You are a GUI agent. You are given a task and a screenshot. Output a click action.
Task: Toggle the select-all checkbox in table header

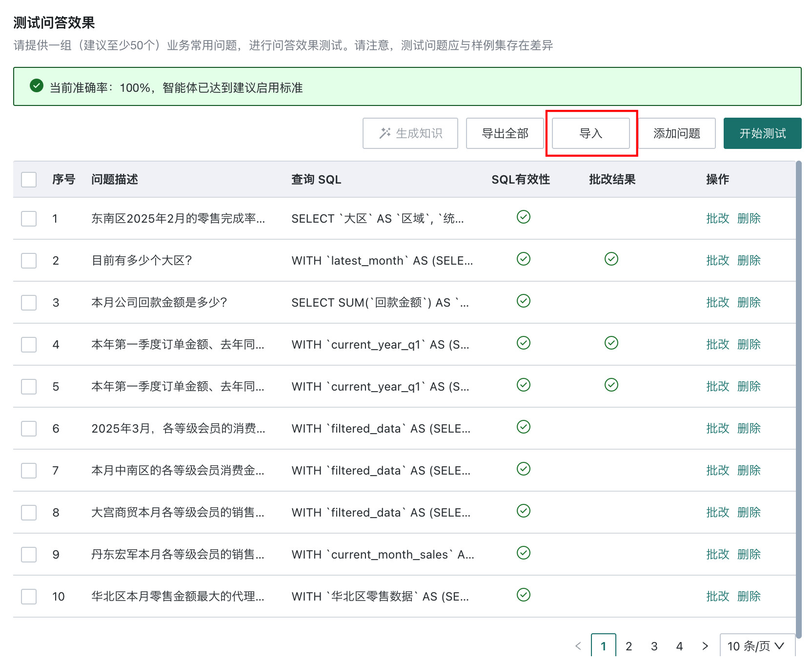pos(29,180)
